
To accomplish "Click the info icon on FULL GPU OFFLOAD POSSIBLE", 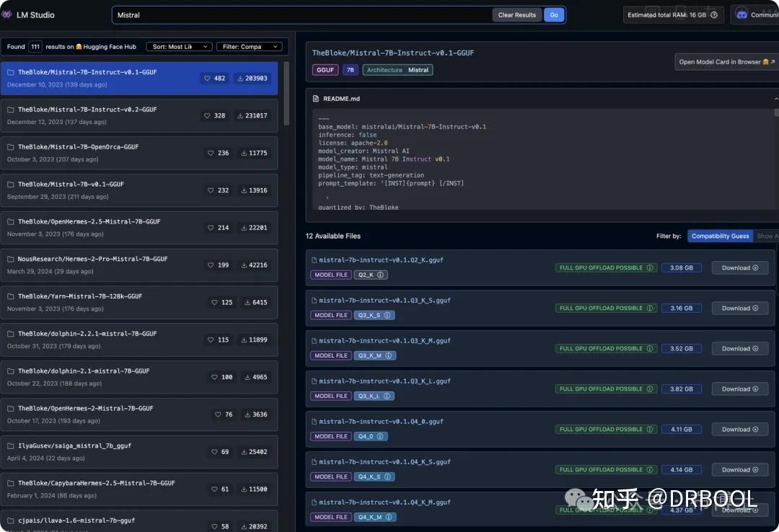I will pos(651,267).
